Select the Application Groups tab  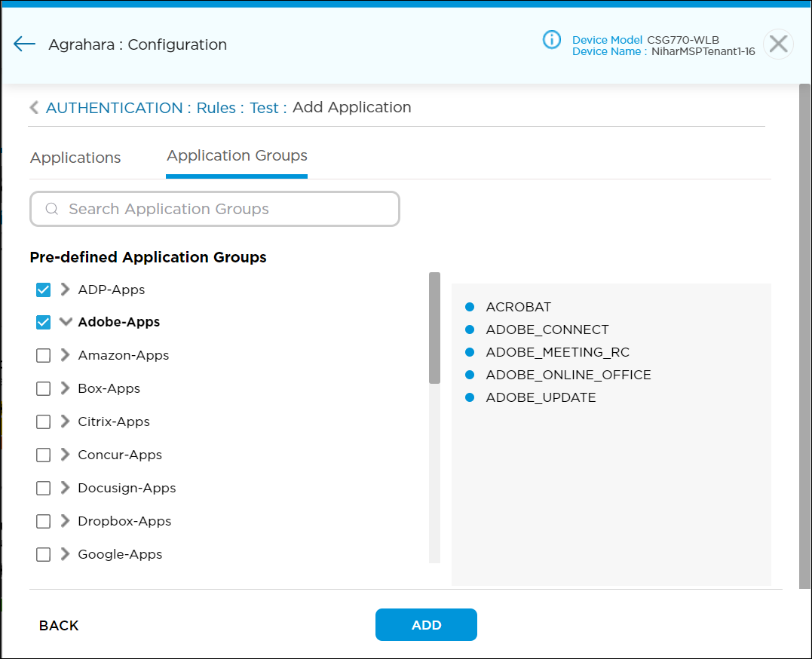(x=236, y=155)
